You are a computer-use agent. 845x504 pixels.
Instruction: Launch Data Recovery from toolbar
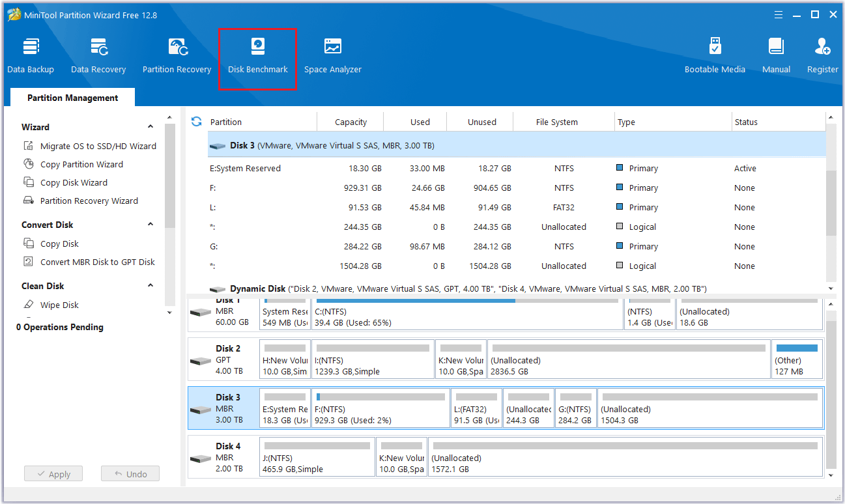coord(98,56)
